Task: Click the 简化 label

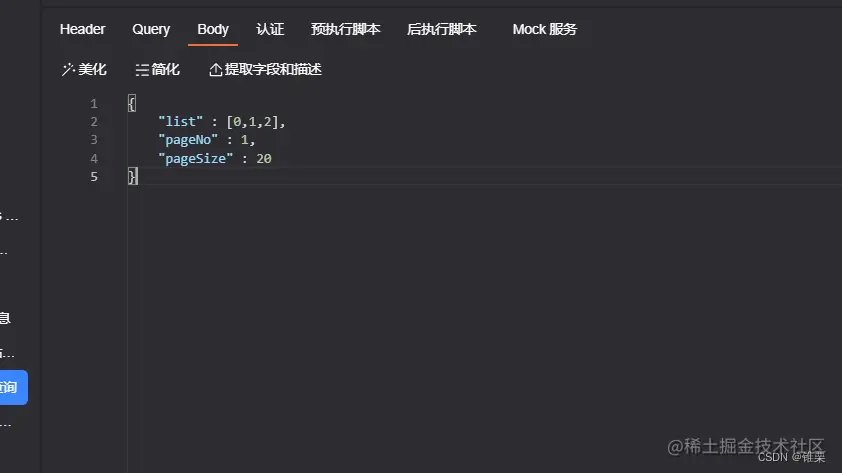Action: pos(165,69)
